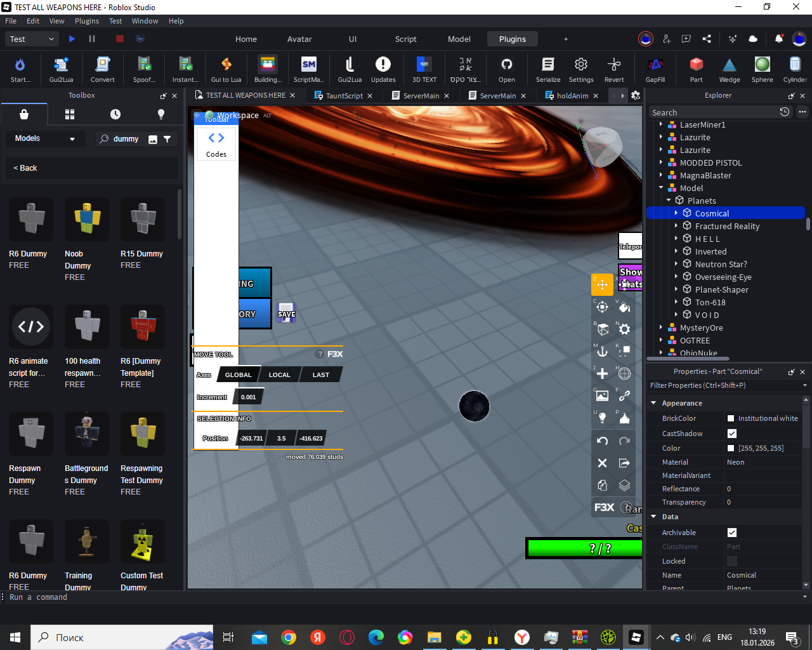The image size is (812, 650).
Task: Expand the Fractured Reality tree item
Action: point(676,226)
